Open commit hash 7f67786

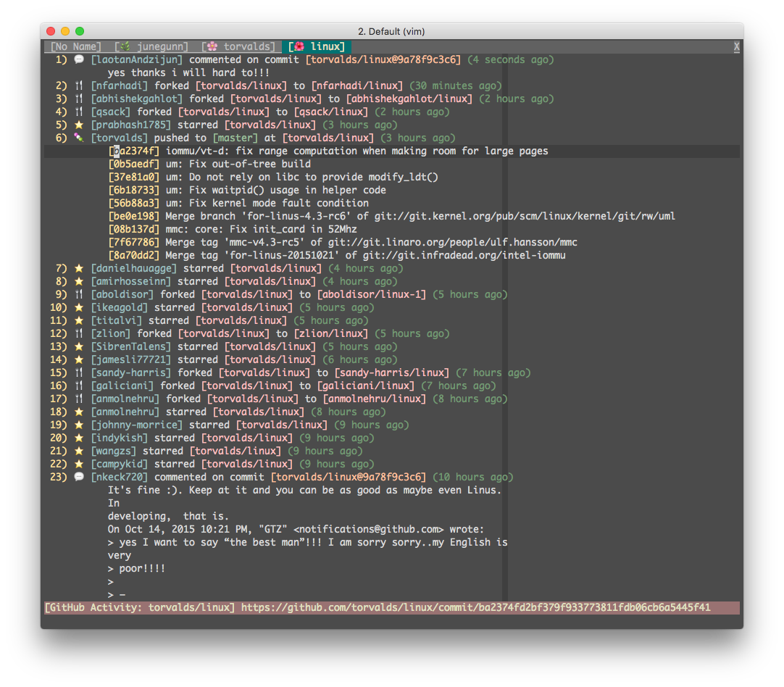(134, 242)
